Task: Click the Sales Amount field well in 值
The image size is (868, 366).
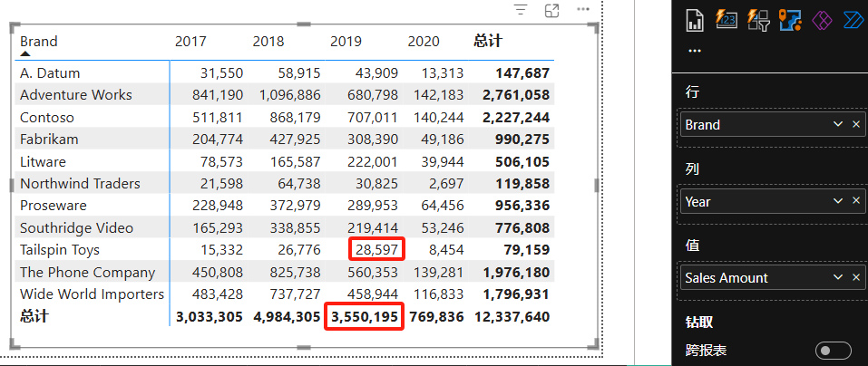Action: point(773,277)
